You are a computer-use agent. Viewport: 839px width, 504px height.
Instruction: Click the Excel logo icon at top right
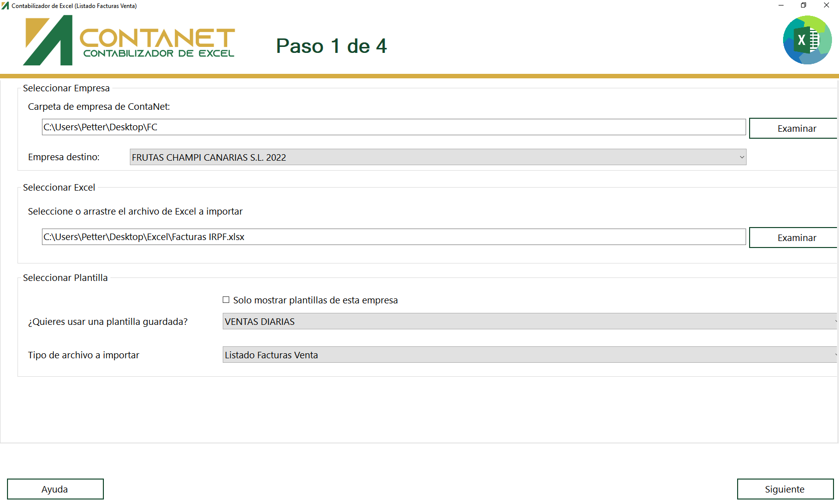807,40
